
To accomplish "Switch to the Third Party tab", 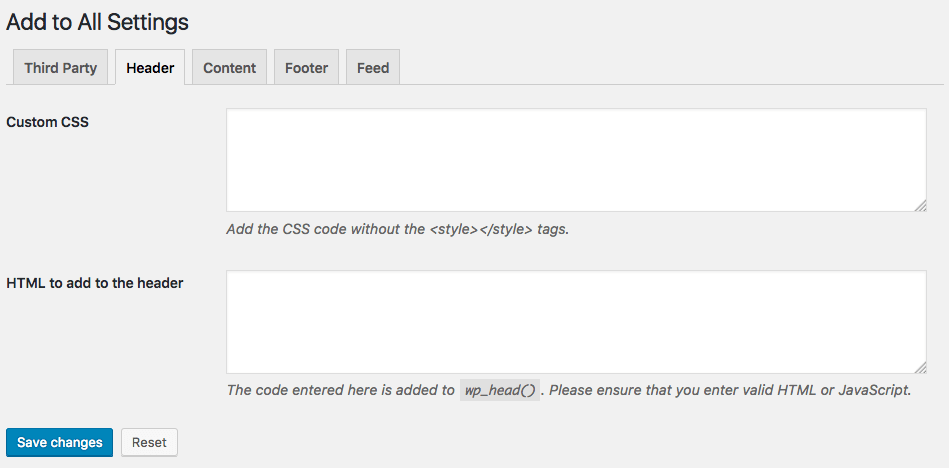I will (x=61, y=68).
